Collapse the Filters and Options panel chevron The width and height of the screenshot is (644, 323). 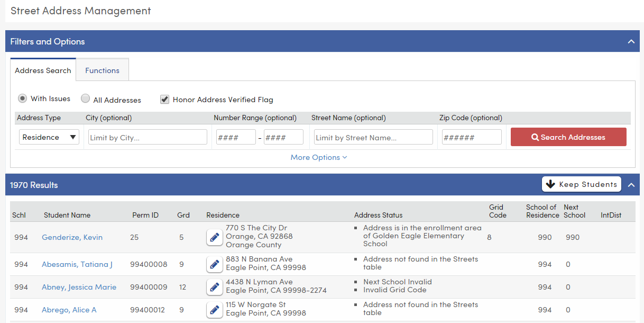pos(631,41)
